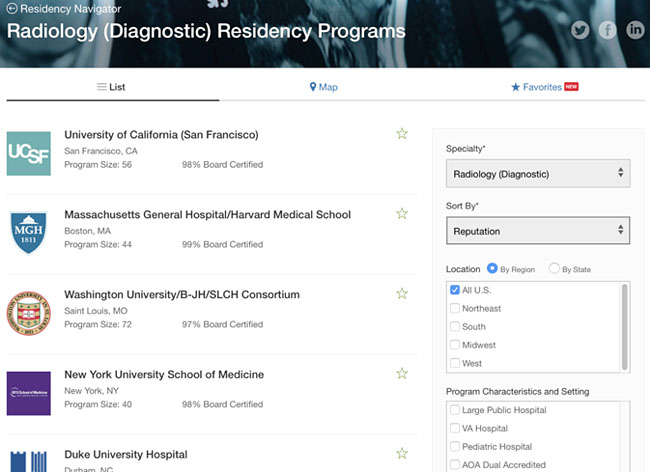Click the Location list scrollbar

pyautogui.click(x=625, y=327)
